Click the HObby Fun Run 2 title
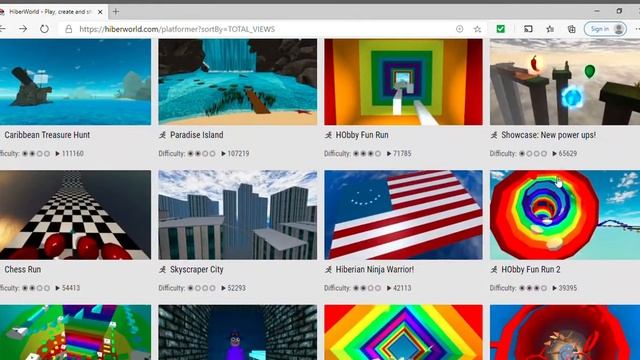Image resolution: width=640 pixels, height=360 pixels. point(531,269)
